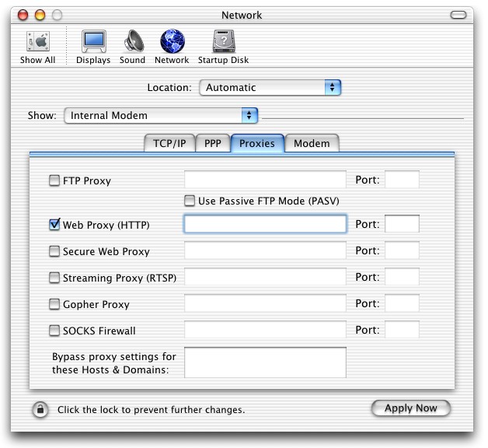Click the Bypass proxy Hosts & Domains box

265,362
